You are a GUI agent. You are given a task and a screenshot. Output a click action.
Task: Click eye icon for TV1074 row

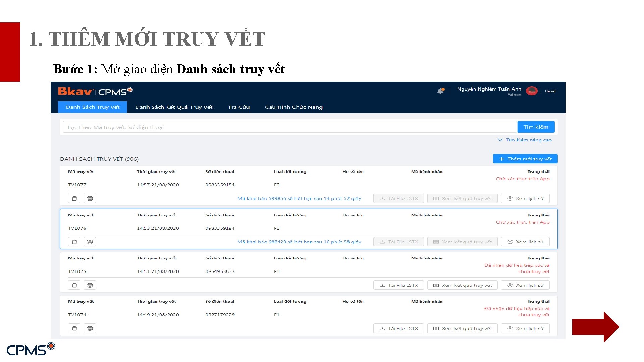point(90,328)
